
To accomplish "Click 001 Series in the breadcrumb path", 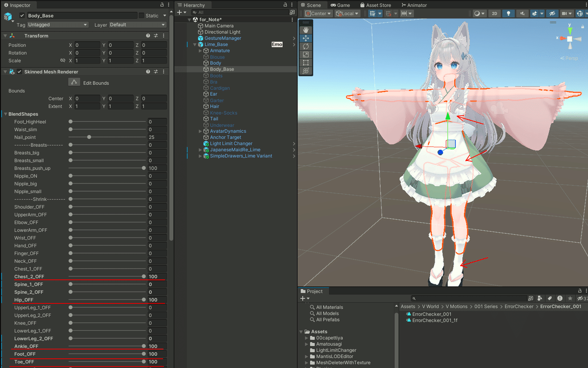I will (x=486, y=307).
